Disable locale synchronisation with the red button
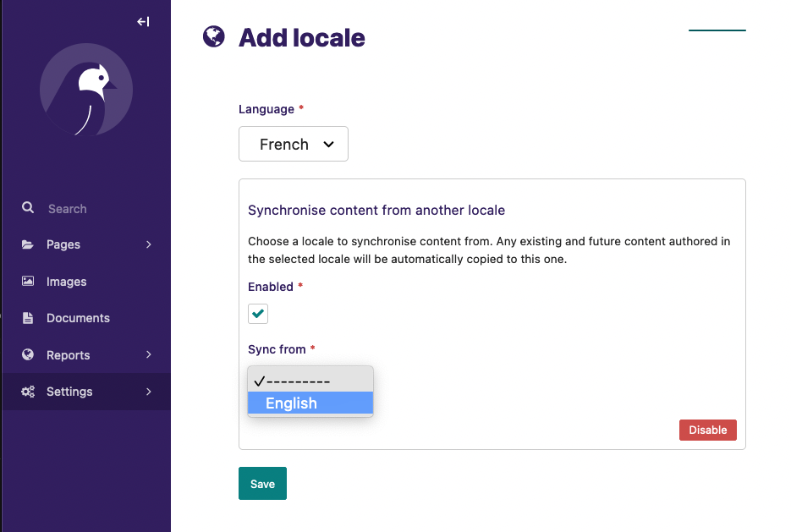Viewport: 791px width, 532px height. tap(707, 430)
